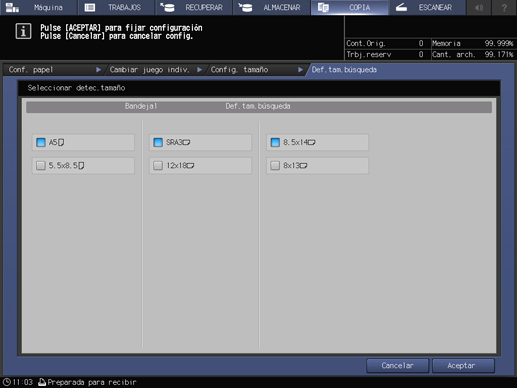
Task: Click the ALMACENAR disk icon
Action: pyautogui.click(x=245, y=7)
